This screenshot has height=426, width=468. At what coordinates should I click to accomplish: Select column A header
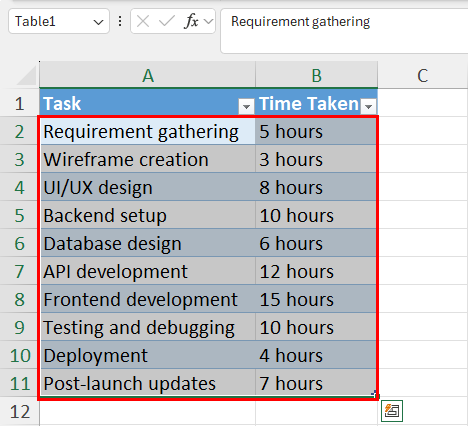tap(147, 75)
